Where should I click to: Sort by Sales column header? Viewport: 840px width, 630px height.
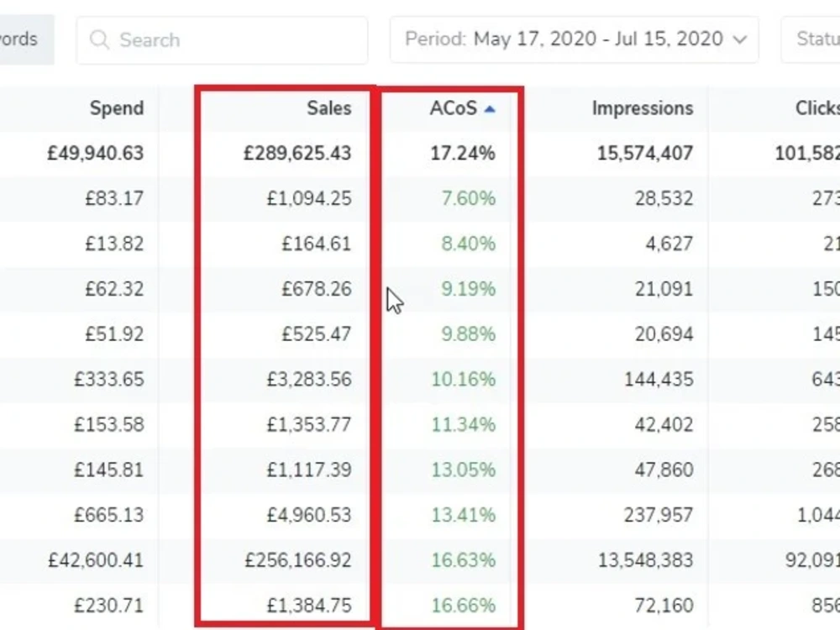pos(329,108)
